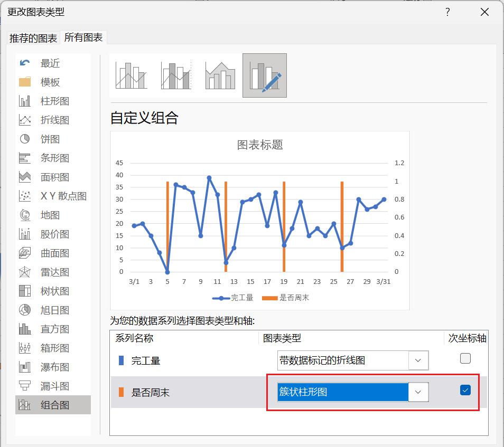The height and width of the screenshot is (447, 504).
Task: Click the 自定义组合 heading
Action: pos(144,118)
